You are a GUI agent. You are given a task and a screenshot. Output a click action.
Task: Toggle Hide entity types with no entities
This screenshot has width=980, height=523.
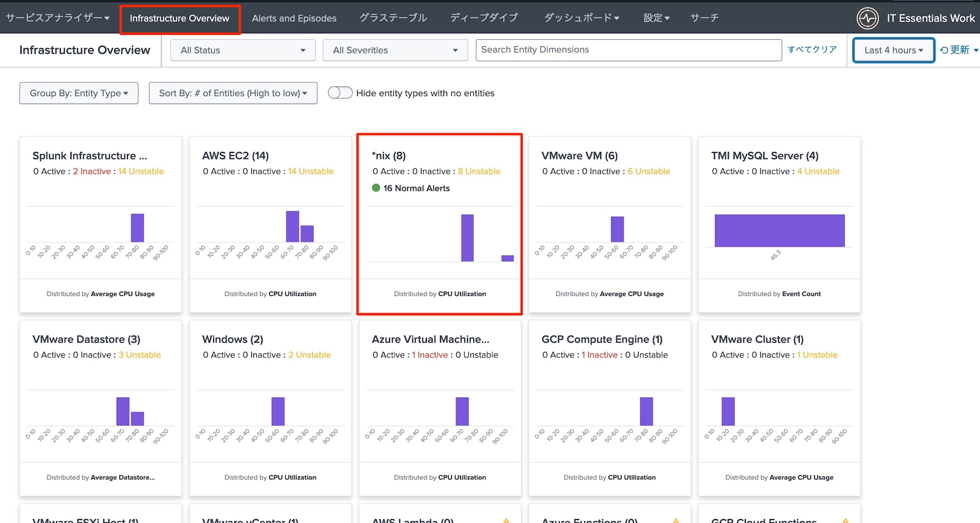point(340,93)
